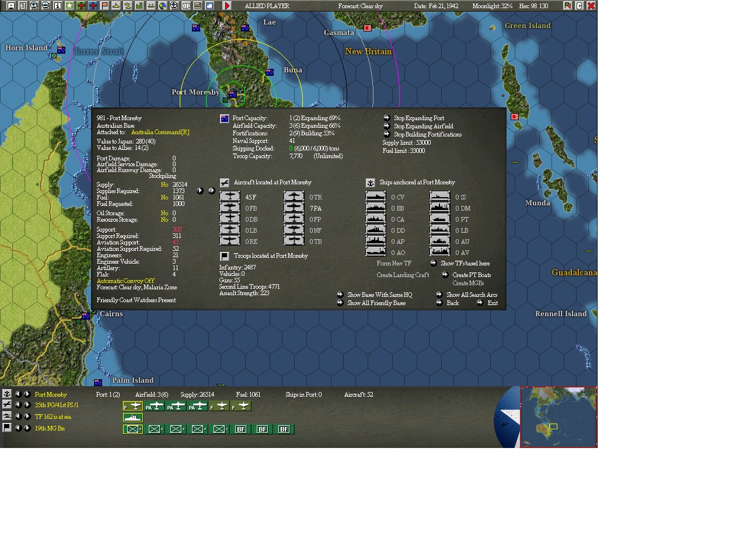Toggle Oil Storage stockpiling 'No'

[165, 213]
